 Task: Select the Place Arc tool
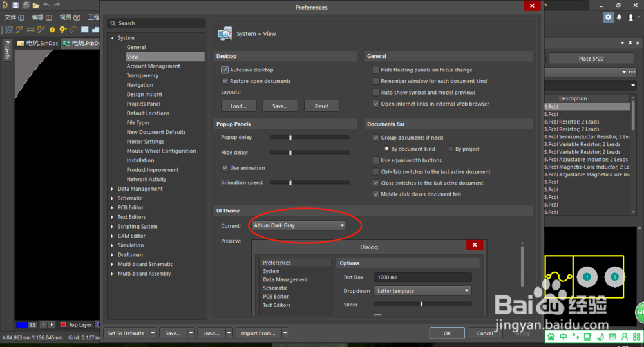coord(74,30)
